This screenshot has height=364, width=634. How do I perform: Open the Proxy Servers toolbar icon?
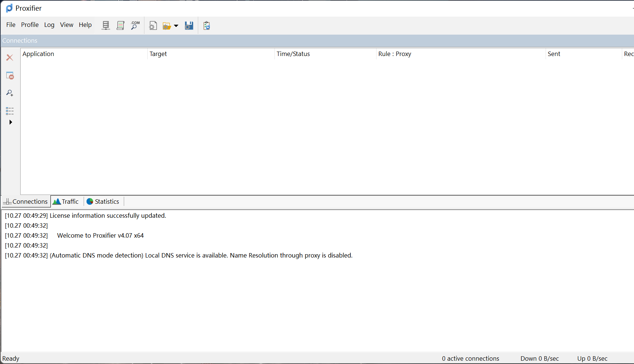click(106, 25)
